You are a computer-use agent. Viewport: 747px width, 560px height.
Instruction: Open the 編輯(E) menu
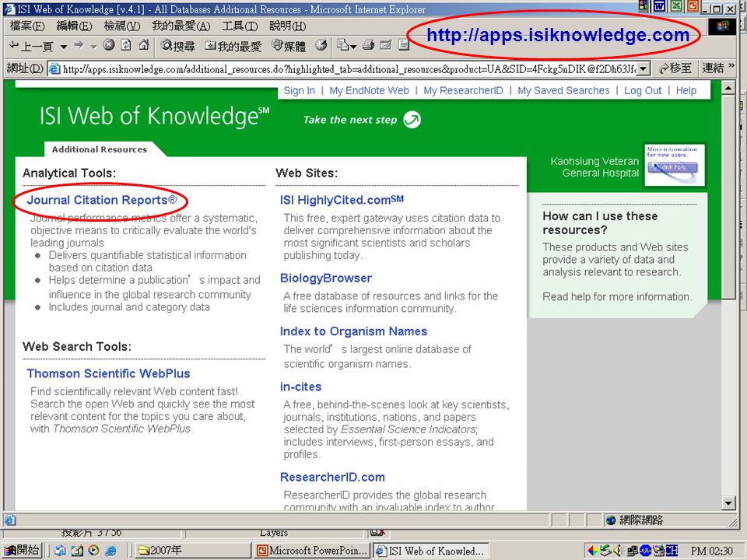[75, 26]
